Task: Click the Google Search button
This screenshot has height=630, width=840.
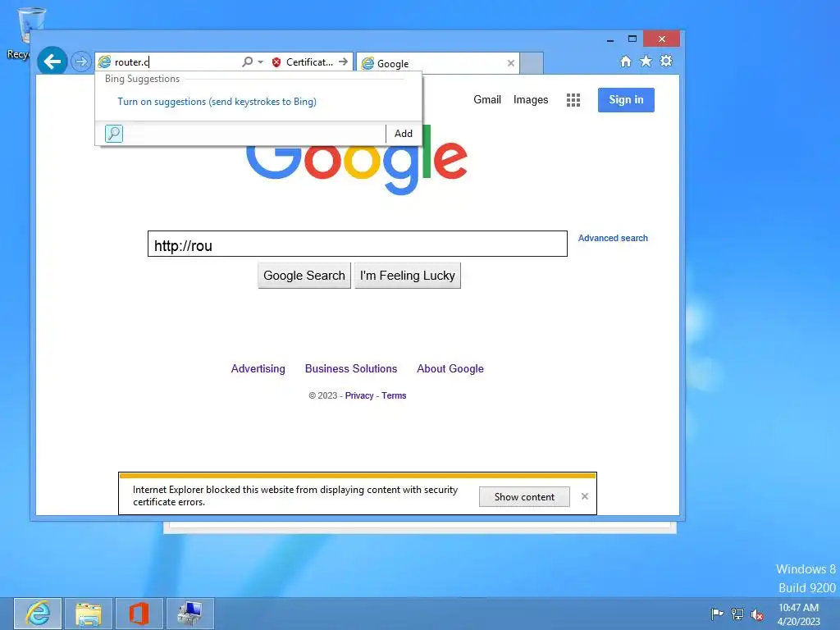Action: coord(304,276)
